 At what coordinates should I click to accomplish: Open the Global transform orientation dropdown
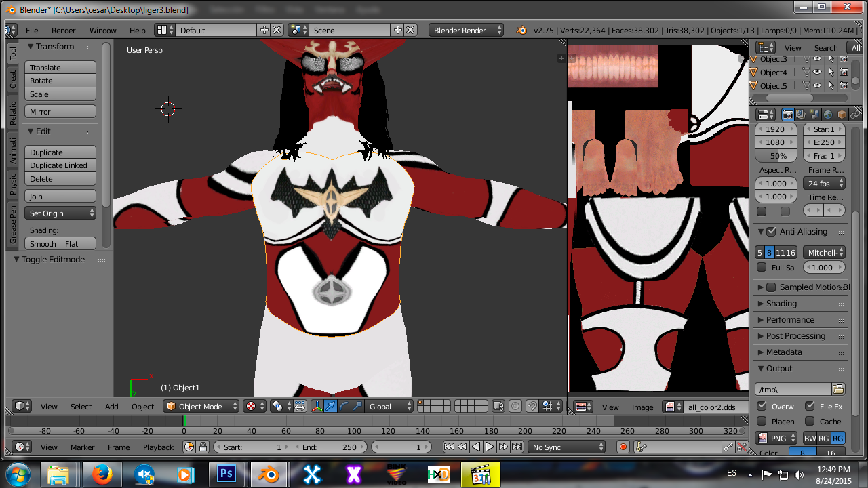[389, 406]
